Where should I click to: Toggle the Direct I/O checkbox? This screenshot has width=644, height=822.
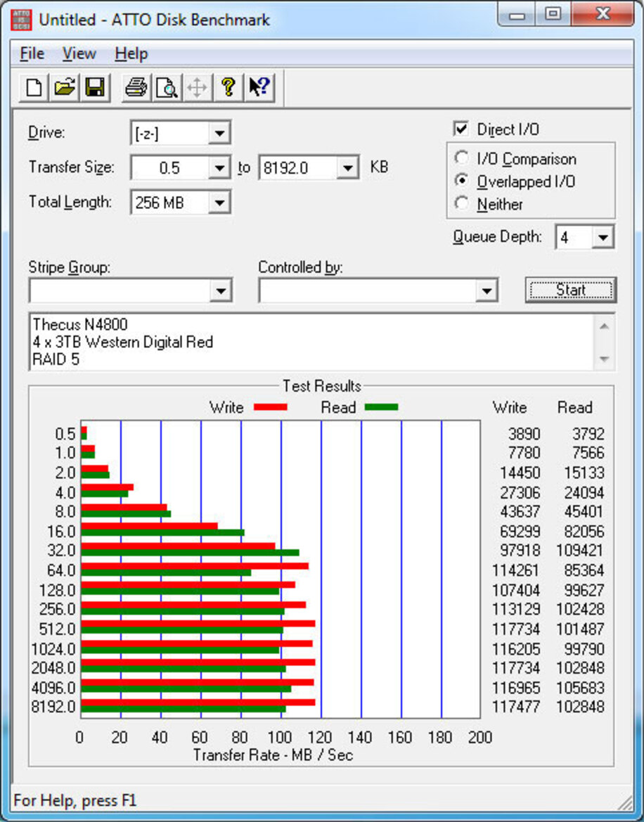point(461,129)
